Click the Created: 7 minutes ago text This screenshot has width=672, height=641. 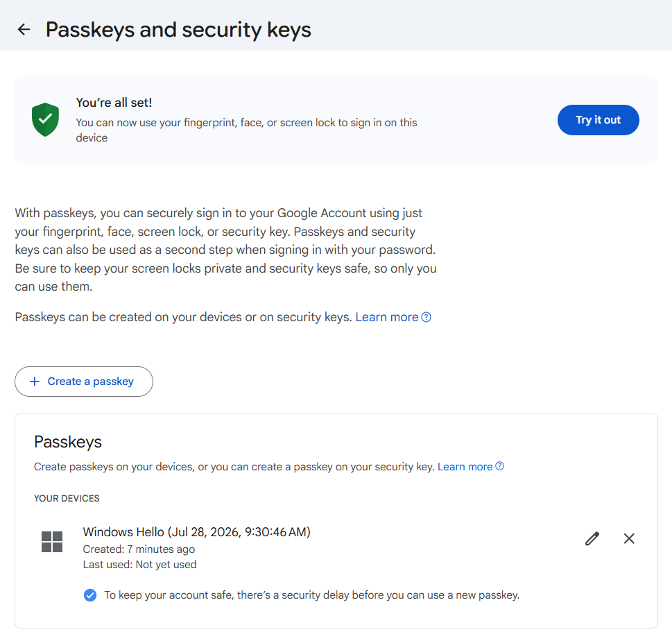click(139, 549)
